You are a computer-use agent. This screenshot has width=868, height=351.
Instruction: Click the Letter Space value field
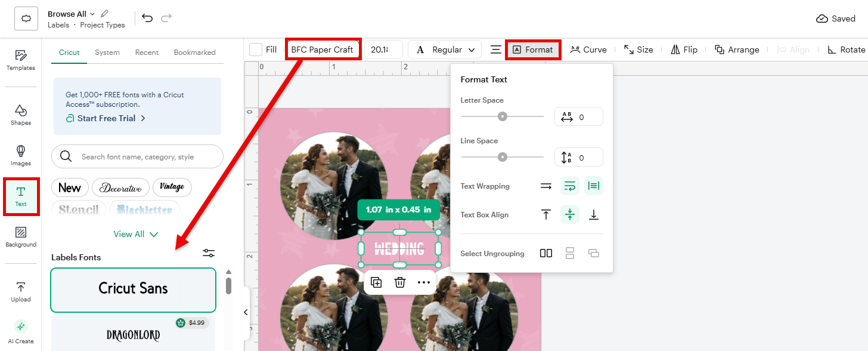pos(579,117)
